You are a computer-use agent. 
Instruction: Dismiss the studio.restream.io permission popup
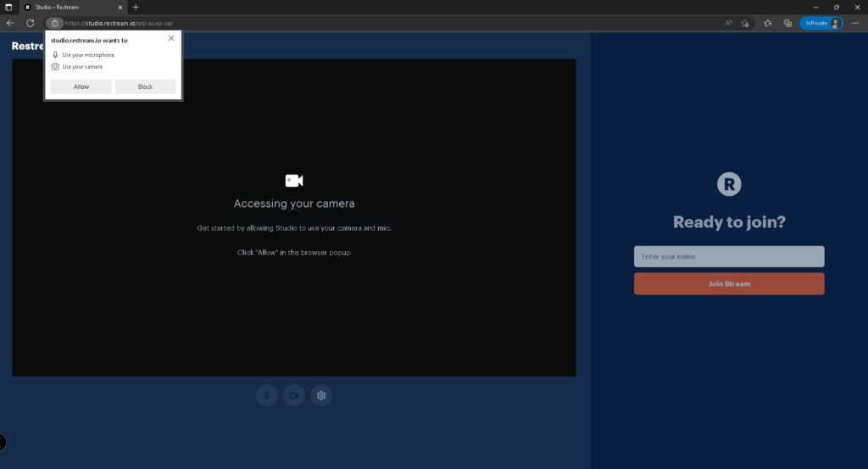point(171,38)
